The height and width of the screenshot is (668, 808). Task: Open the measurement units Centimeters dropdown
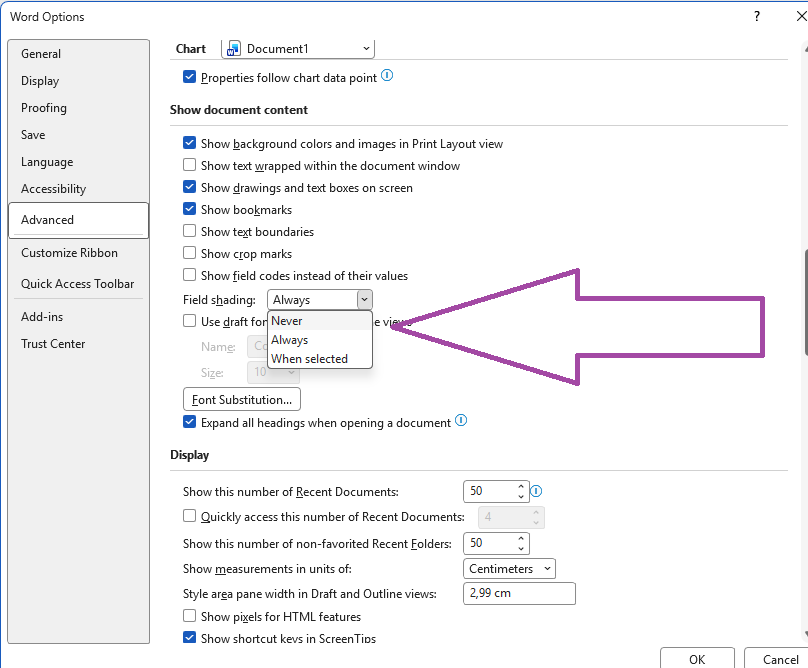509,569
